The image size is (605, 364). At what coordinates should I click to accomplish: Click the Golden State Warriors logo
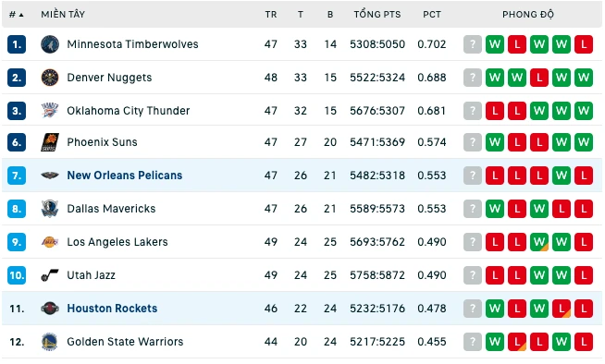pyautogui.click(x=50, y=342)
